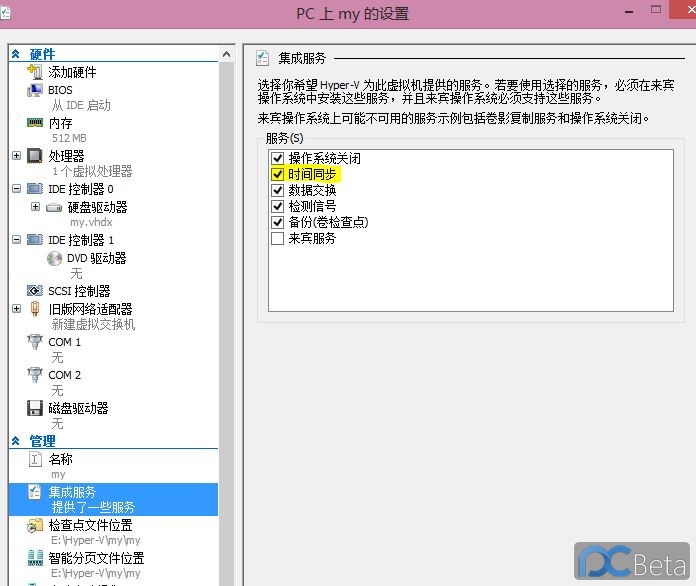The width and height of the screenshot is (696, 586).
Task: Collapse the 管理 section chevron
Action: pyautogui.click(x=16, y=441)
